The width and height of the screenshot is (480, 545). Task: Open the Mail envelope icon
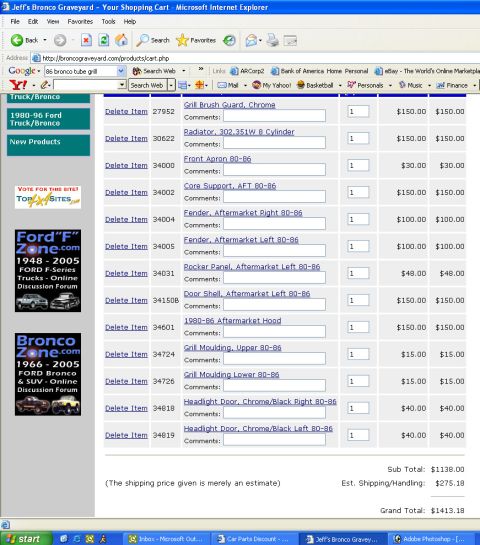[x=251, y=40]
